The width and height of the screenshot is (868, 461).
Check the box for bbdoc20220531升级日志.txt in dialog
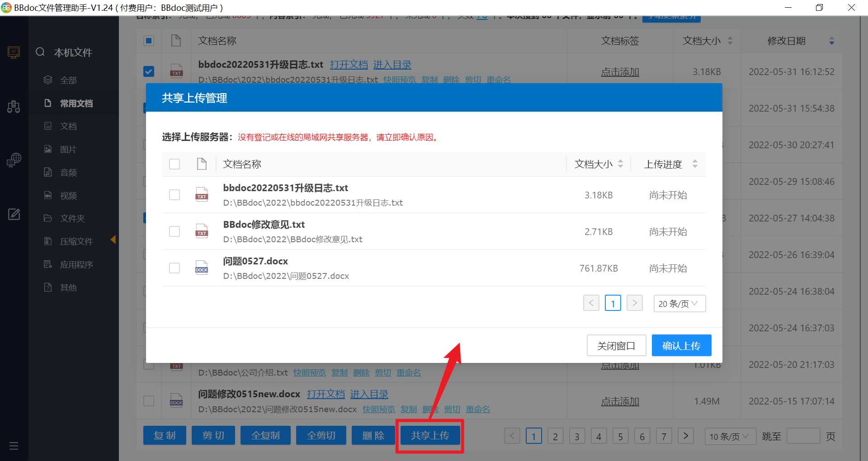click(x=175, y=195)
